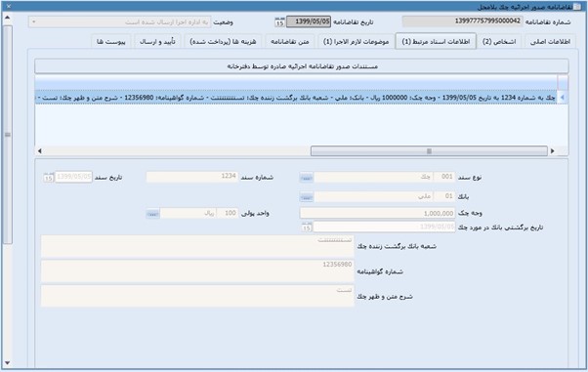Open calendar picker beside تاریخ سند

pyautogui.click(x=49, y=178)
